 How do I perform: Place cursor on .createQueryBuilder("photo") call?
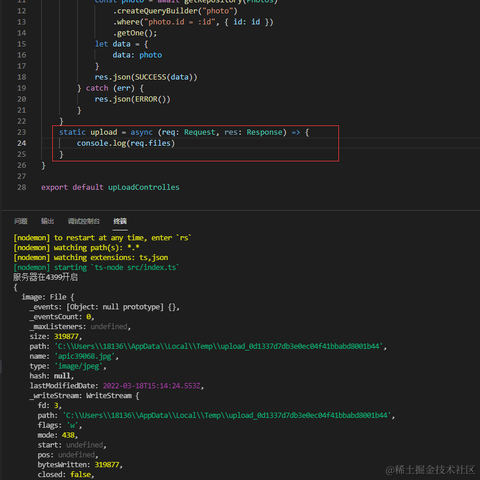(x=175, y=11)
